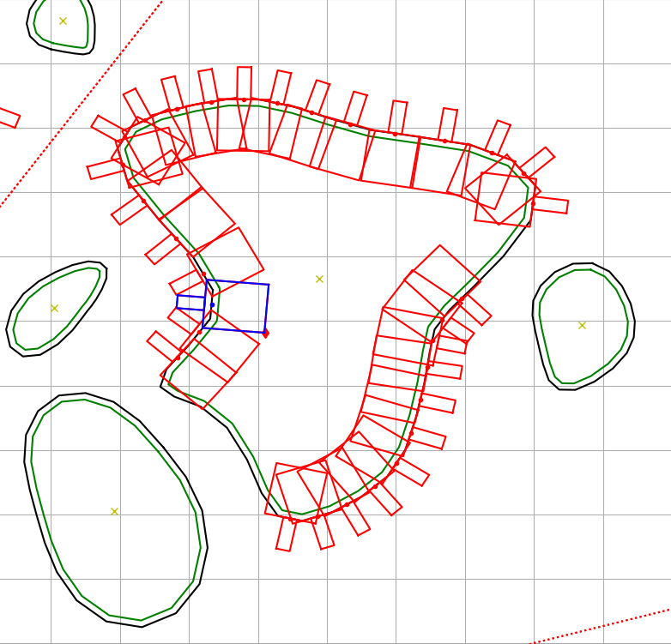
Task: Click the blue dot on the track
Action: [x=212, y=305]
